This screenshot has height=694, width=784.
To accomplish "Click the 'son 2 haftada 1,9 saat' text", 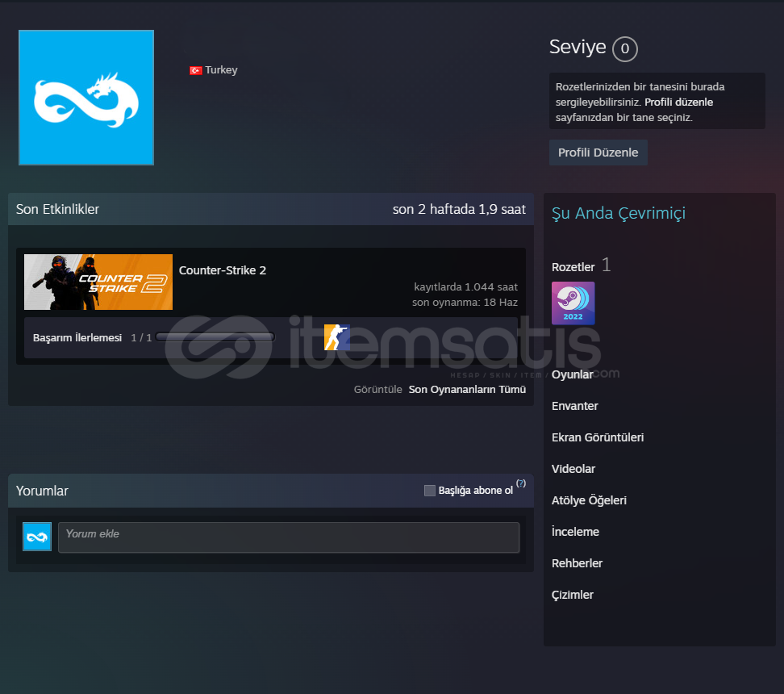I will [459, 209].
